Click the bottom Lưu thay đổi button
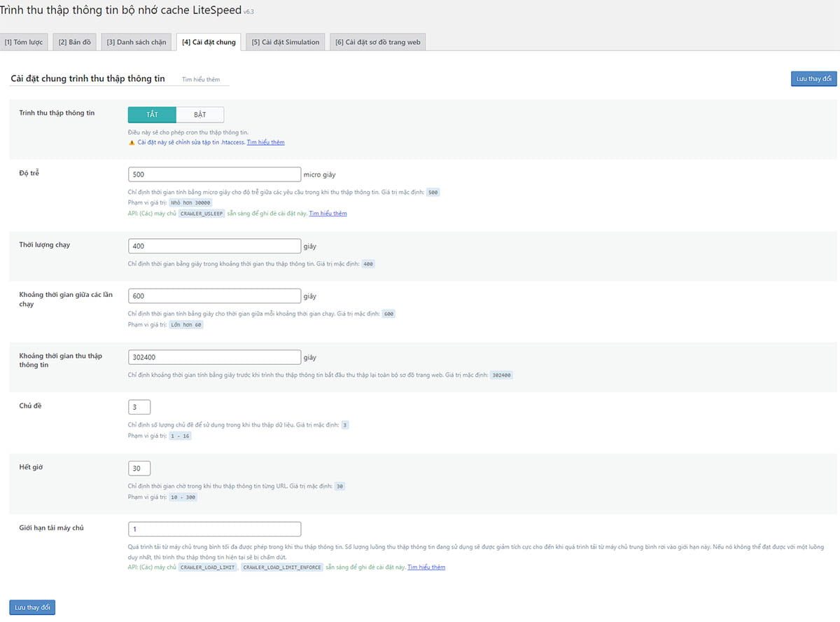This screenshot has width=840, height=622. [32, 607]
